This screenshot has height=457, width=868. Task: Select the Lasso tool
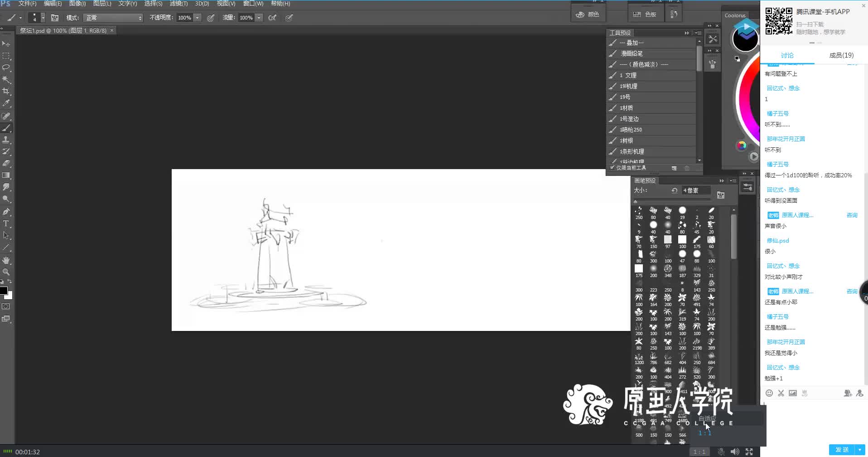[x=6, y=68]
